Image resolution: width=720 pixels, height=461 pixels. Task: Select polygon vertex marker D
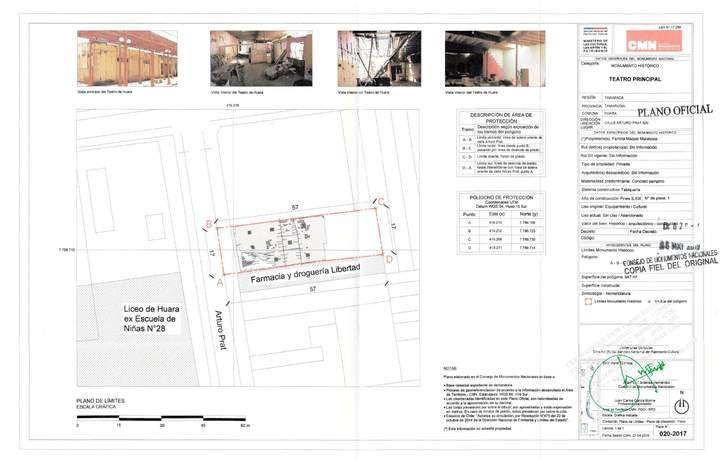pos(388,259)
